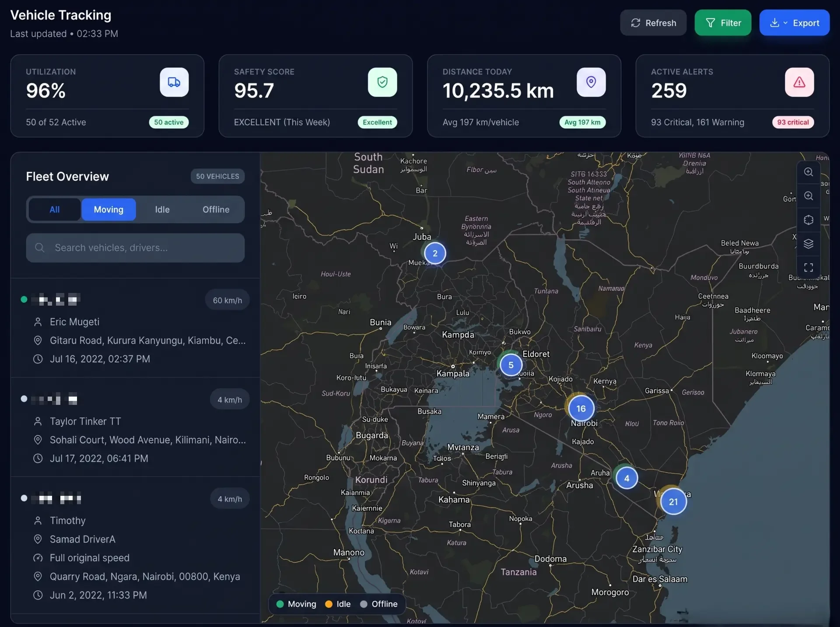Image resolution: width=840 pixels, height=627 pixels.
Task: Click the Search vehicles, drivers field
Action: click(135, 248)
